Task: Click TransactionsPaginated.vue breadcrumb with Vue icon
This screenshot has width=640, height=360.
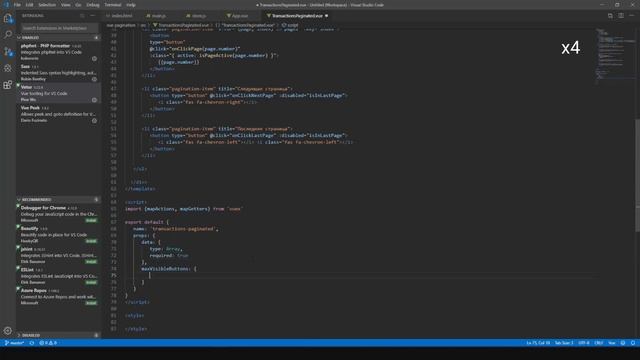Action: (181, 25)
